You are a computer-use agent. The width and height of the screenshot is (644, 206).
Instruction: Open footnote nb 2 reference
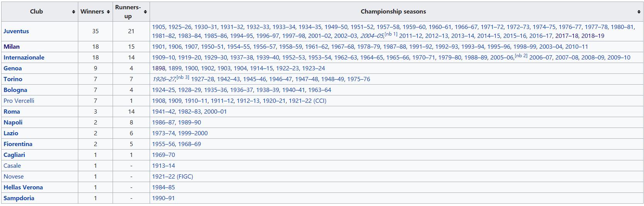point(521,56)
